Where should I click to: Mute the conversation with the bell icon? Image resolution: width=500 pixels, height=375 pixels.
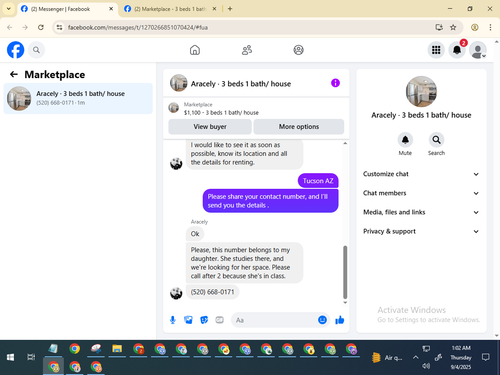405,140
